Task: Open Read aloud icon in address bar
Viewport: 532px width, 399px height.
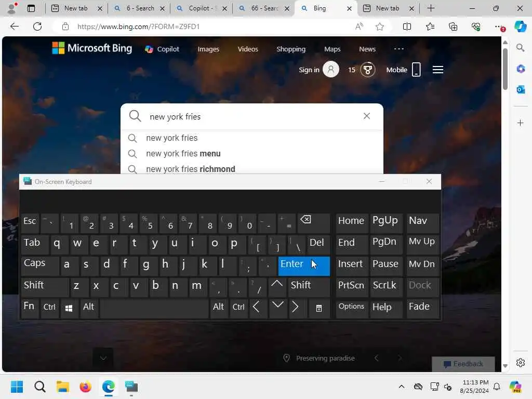Action: click(359, 26)
